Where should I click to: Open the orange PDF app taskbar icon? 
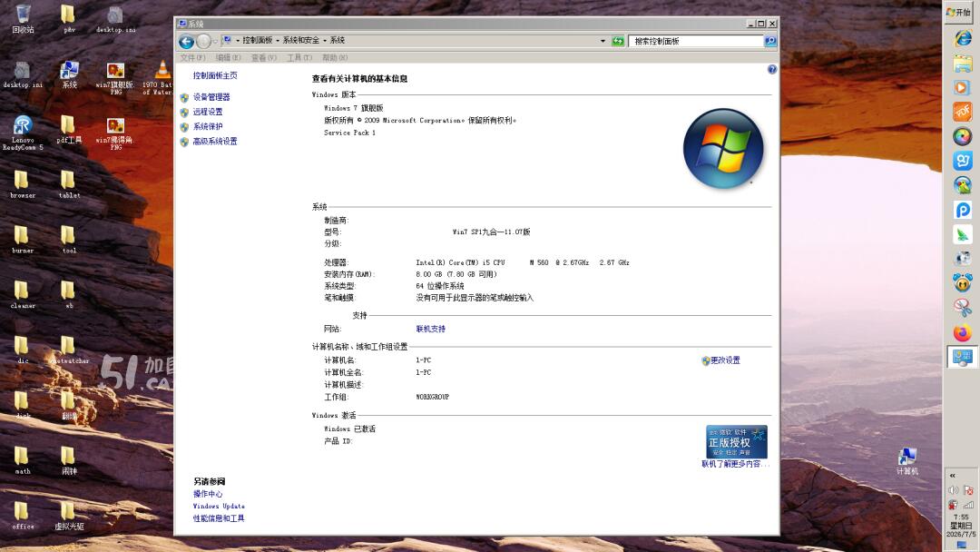point(963,112)
